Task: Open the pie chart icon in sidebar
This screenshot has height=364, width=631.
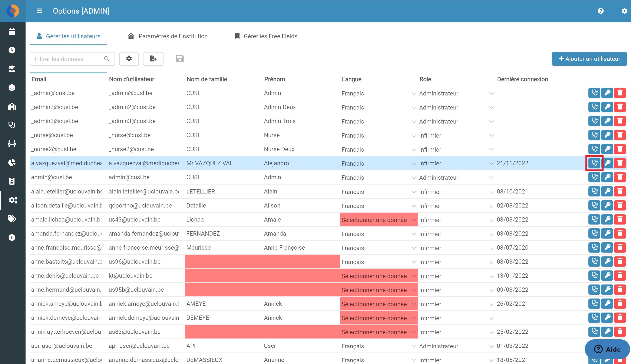Action: [x=12, y=162]
